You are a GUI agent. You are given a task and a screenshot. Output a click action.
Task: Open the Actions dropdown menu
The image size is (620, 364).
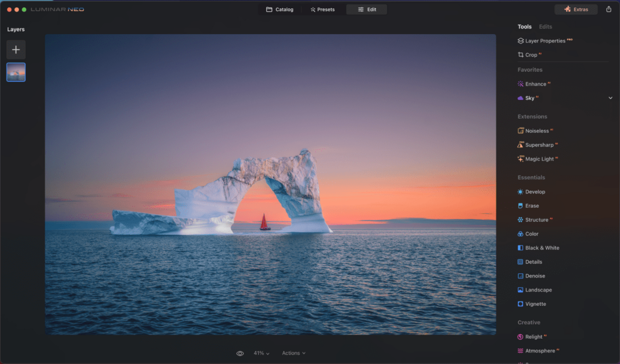click(293, 353)
